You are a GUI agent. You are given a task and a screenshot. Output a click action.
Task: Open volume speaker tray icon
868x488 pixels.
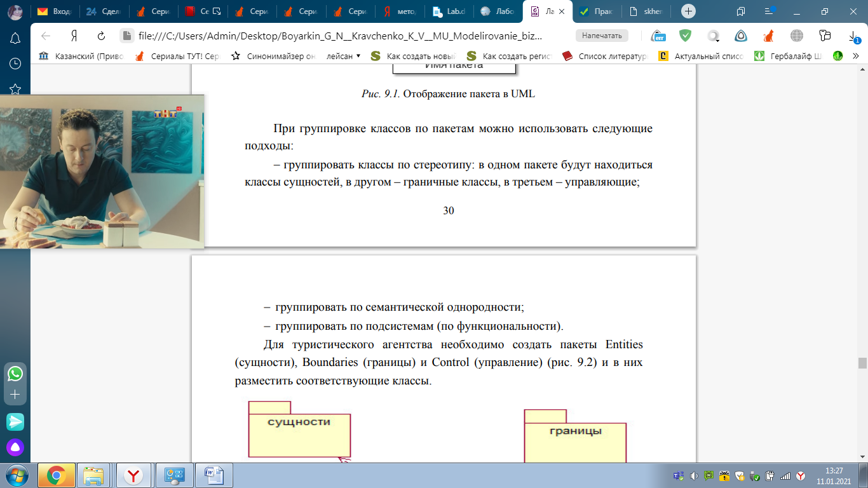pos(693,475)
